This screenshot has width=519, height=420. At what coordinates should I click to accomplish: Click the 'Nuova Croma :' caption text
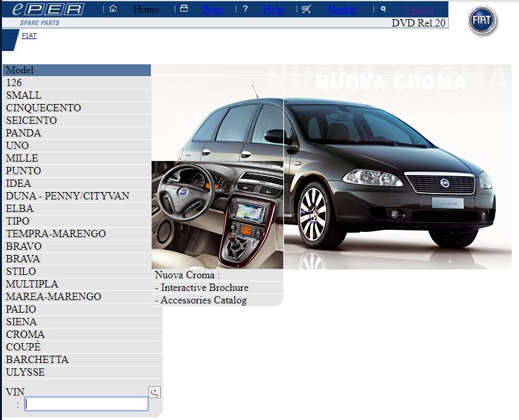[x=187, y=275]
